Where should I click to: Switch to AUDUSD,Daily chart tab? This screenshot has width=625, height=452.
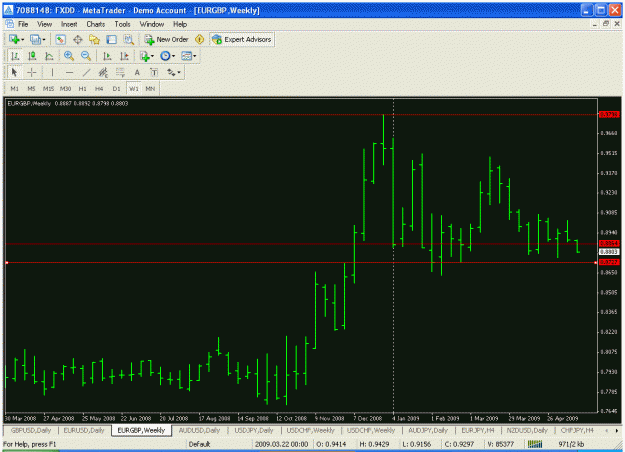pos(199,430)
